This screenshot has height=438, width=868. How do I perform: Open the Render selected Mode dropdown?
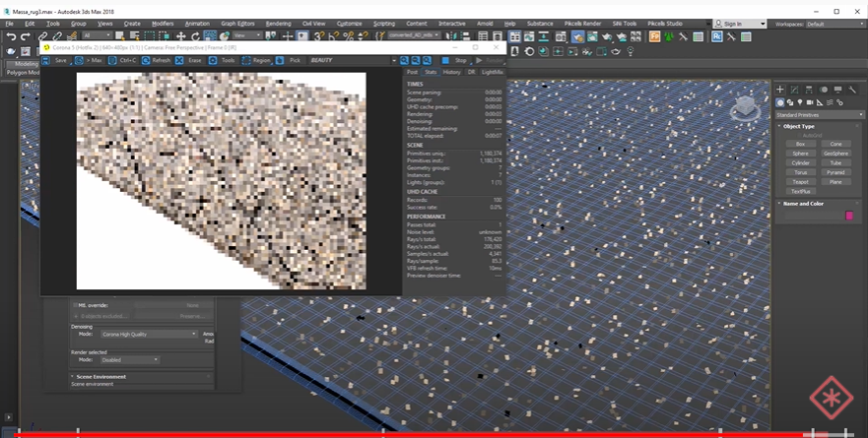point(129,360)
